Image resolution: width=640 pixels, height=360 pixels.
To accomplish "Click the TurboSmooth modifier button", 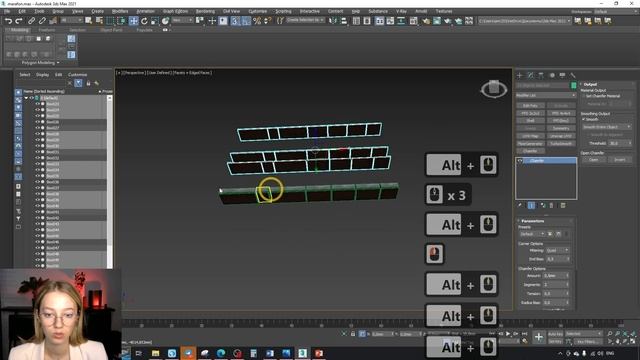I will coord(561,144).
